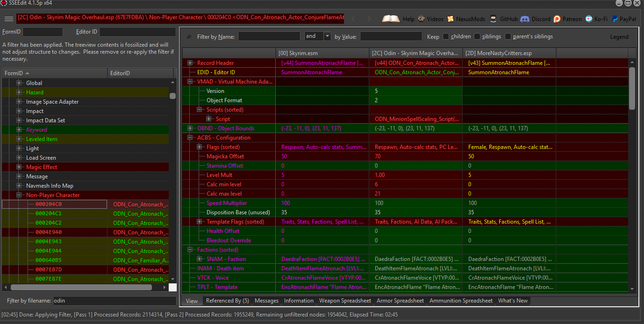The height and width of the screenshot is (324, 644).
Task: Open the Weapon Spreadsheet tab
Action: 345,301
